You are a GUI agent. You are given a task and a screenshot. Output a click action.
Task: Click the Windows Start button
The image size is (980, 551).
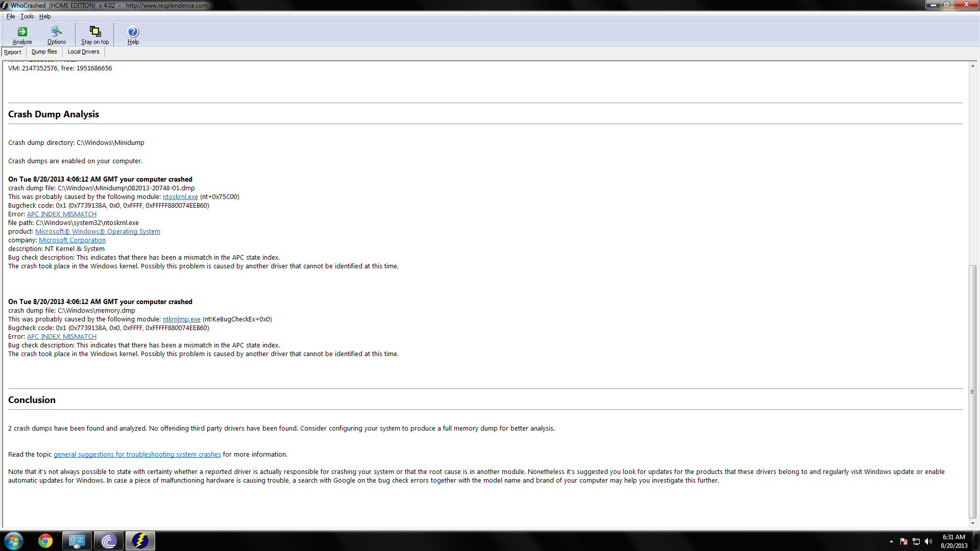[x=14, y=541]
